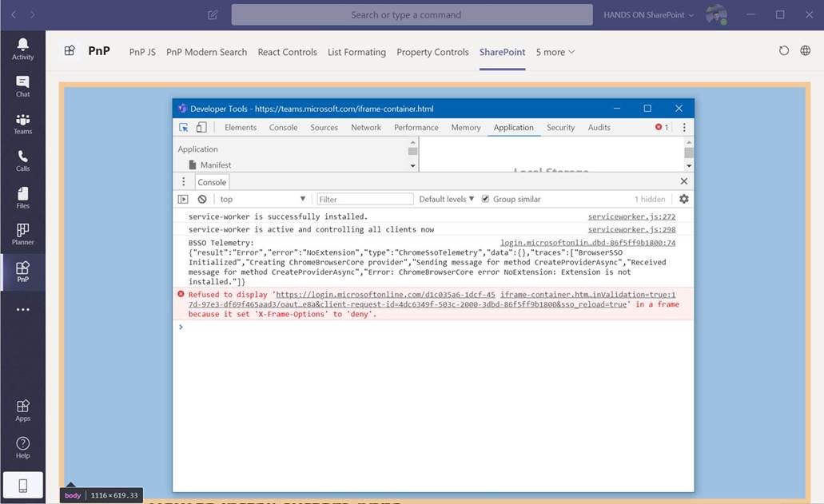Toggle the Group similar checkbox
This screenshot has height=504, width=824.
(x=485, y=199)
